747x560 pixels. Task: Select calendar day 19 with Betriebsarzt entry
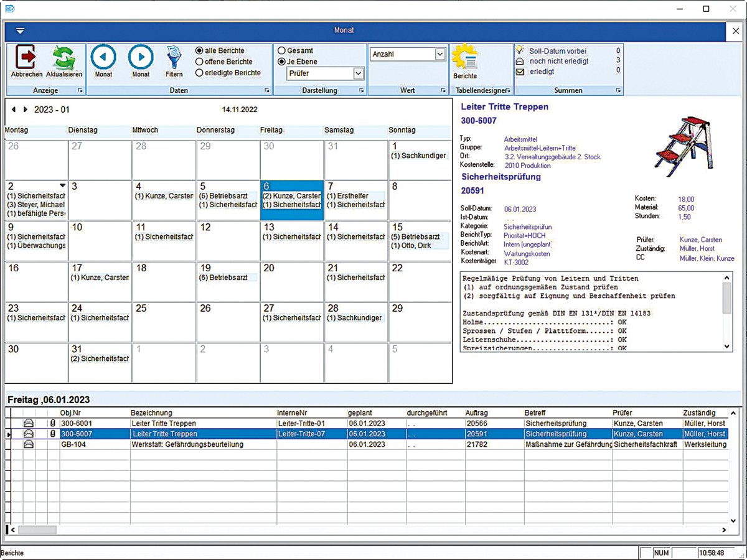tap(227, 273)
